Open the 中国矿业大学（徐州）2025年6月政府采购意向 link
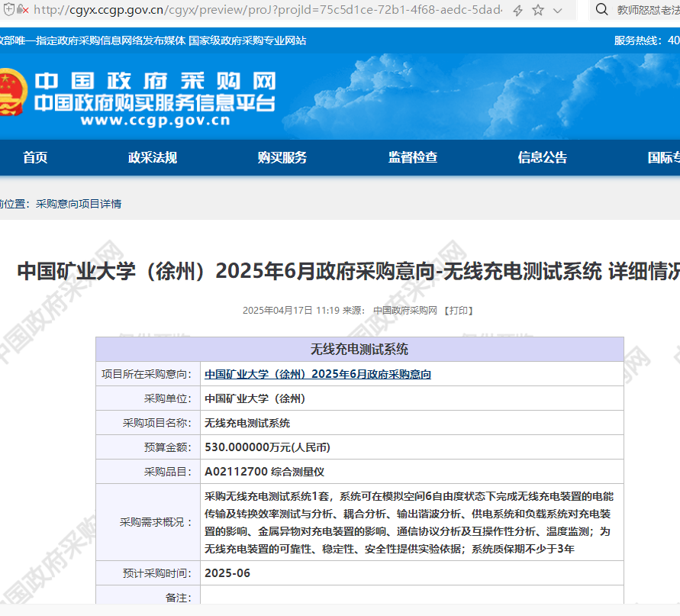Image resolution: width=680 pixels, height=616 pixels. coord(317,374)
